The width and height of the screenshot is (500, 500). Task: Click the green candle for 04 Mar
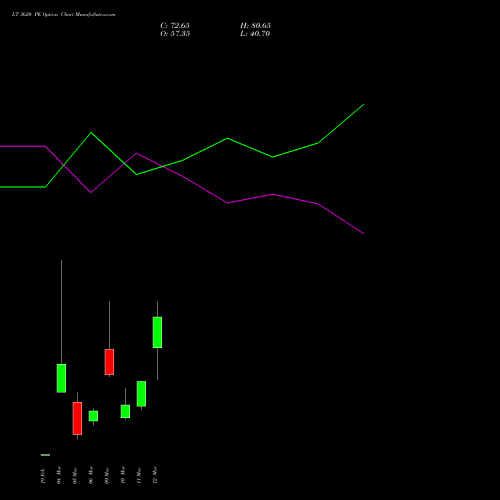pyautogui.click(x=61, y=378)
